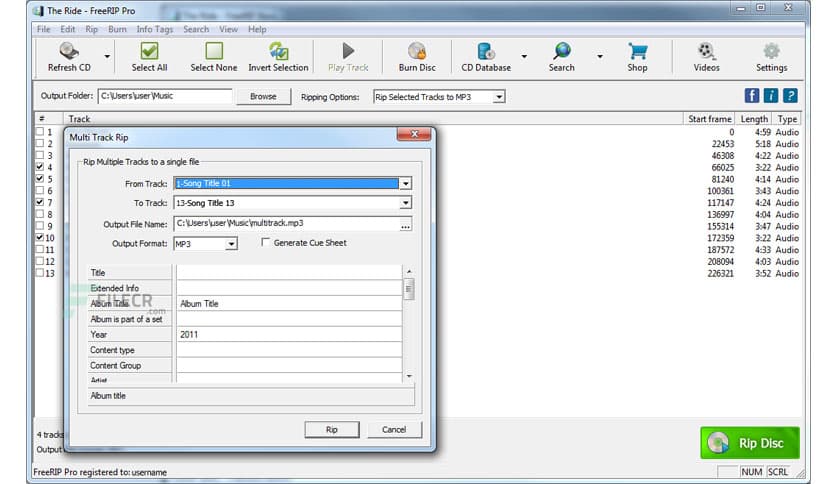Click the green Rip Disc button
836x484 pixels.
pos(750,443)
